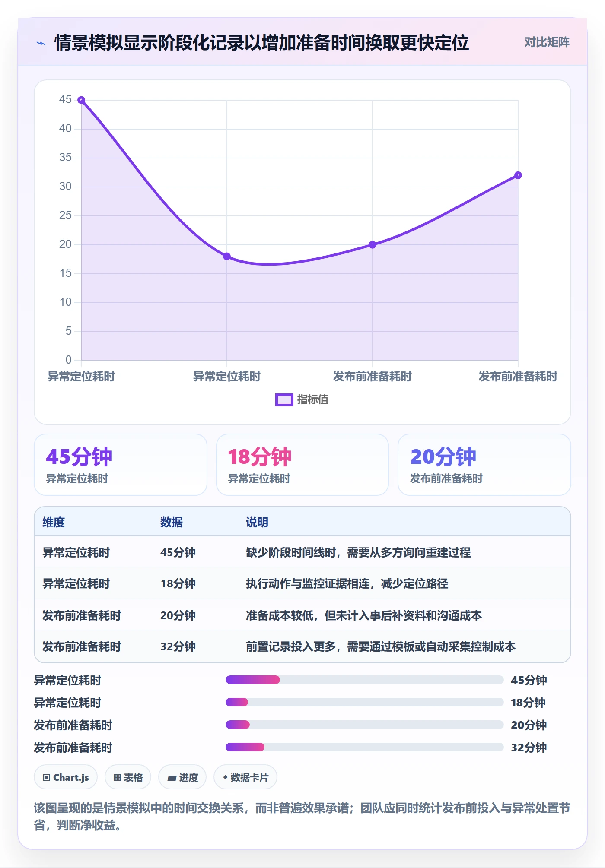Click the 18分钟 table cell
The width and height of the screenshot is (605, 868).
click(x=178, y=584)
